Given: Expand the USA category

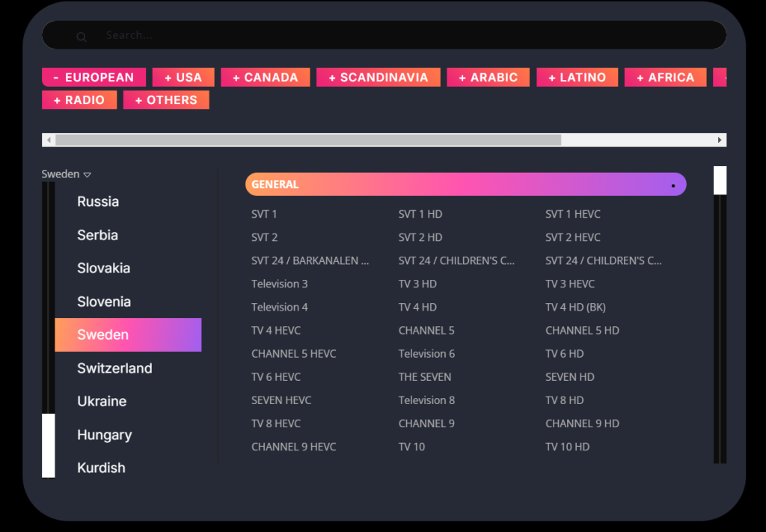Looking at the screenshot, I should pos(183,77).
